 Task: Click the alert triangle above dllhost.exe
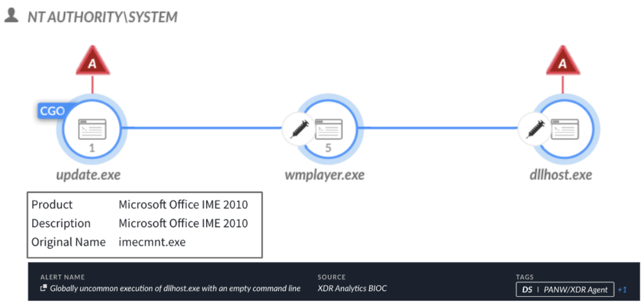(x=563, y=61)
